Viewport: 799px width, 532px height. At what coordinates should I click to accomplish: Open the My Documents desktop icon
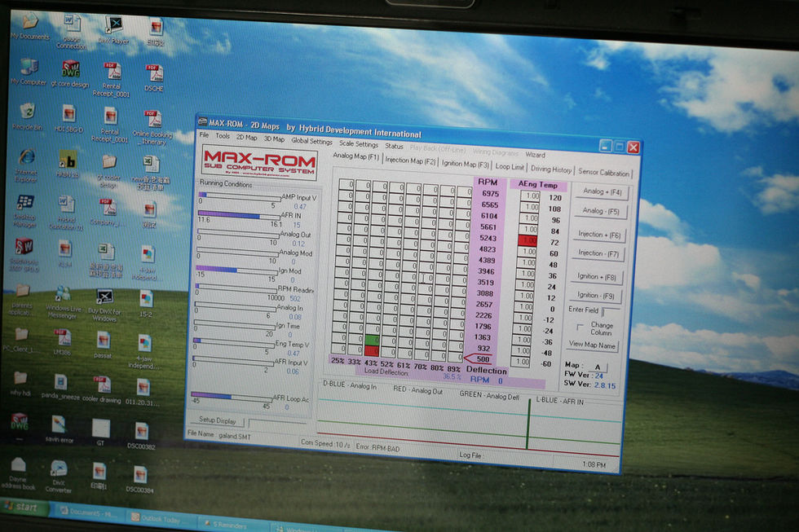[29, 26]
